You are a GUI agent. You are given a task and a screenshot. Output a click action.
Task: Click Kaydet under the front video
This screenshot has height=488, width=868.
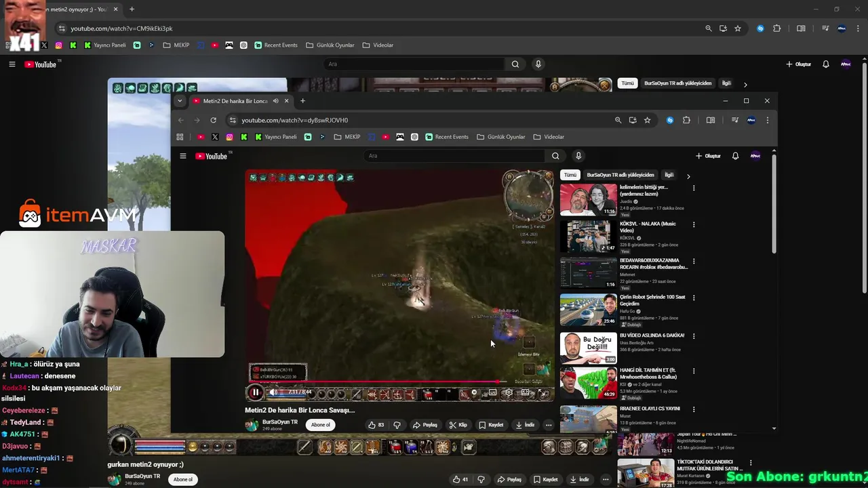point(491,425)
